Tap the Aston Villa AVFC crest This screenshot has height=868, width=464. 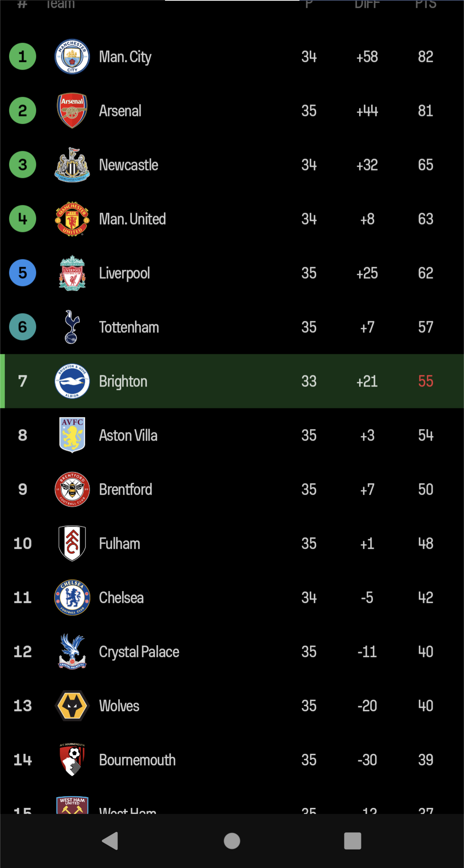point(72,435)
